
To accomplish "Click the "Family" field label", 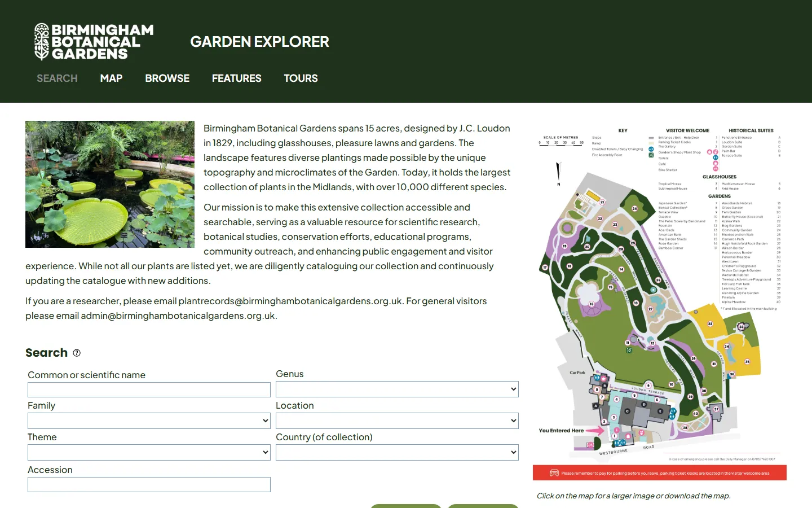I will pyautogui.click(x=41, y=405).
